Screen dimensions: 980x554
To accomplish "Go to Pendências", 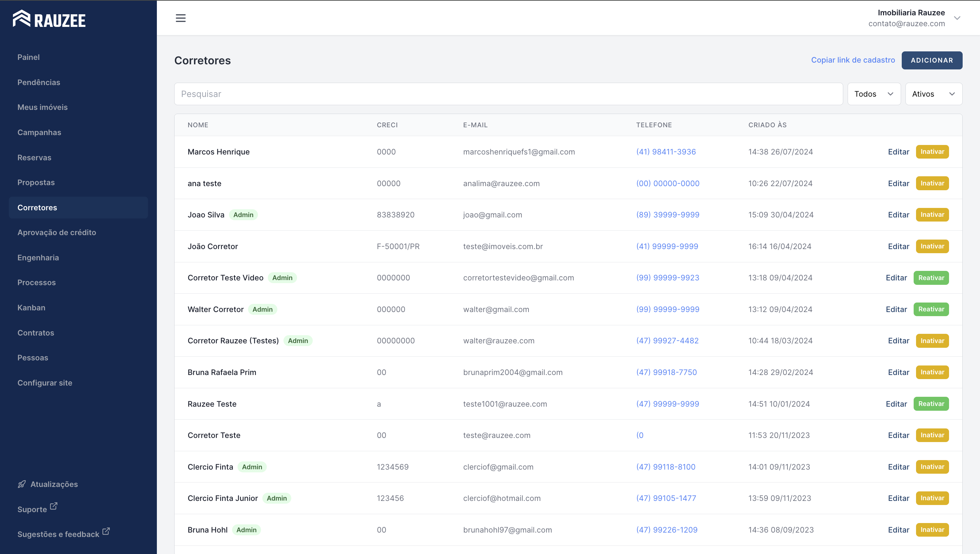I will point(39,82).
